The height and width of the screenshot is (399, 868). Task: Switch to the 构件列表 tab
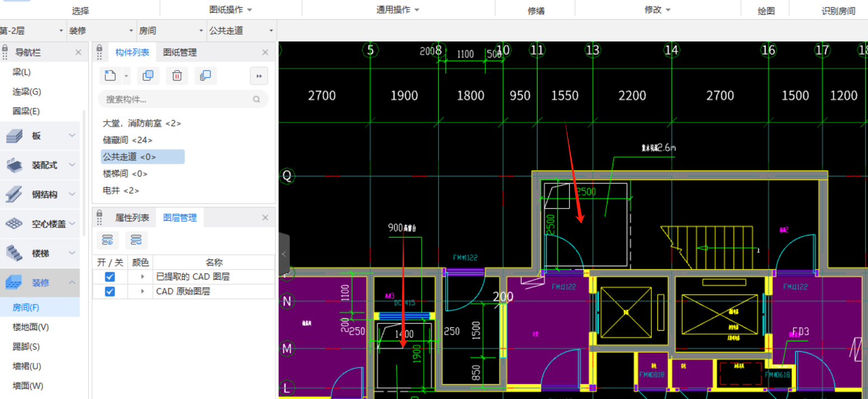132,52
